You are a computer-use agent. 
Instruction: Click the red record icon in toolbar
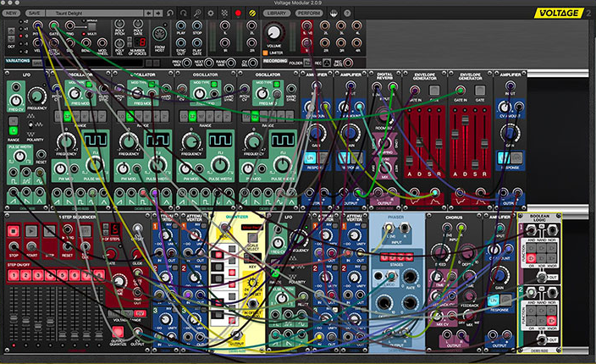coord(238,13)
